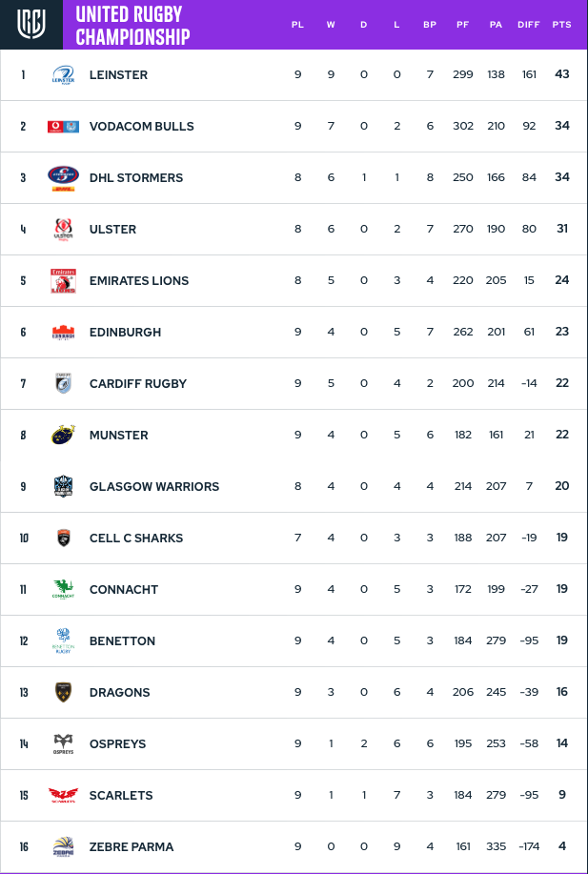Click the Connacht team name
The image size is (588, 874).
coord(124,590)
